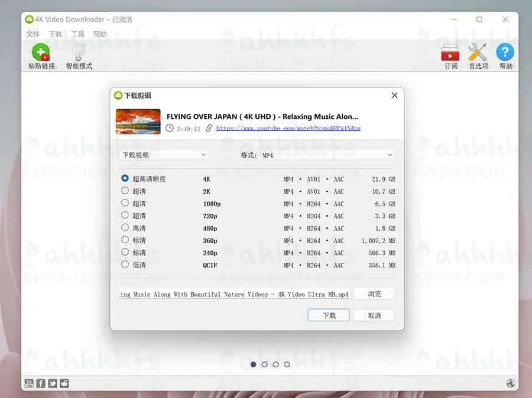Go to the first page indicator dot
This screenshot has height=398, width=532.
click(253, 364)
